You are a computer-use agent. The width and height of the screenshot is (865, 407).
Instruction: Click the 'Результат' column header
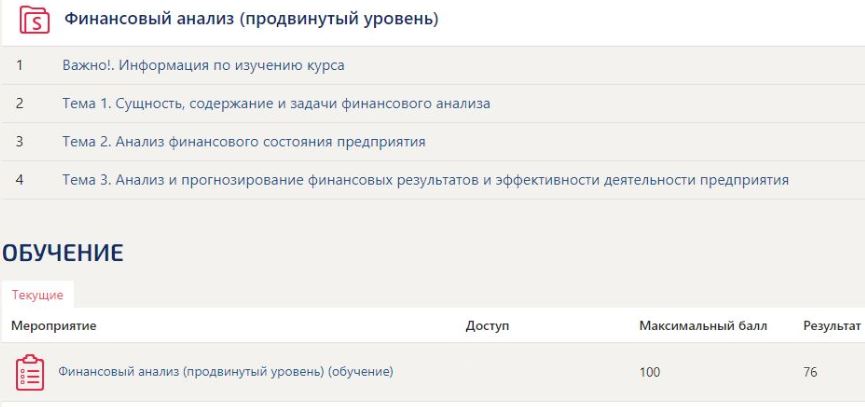[831, 326]
